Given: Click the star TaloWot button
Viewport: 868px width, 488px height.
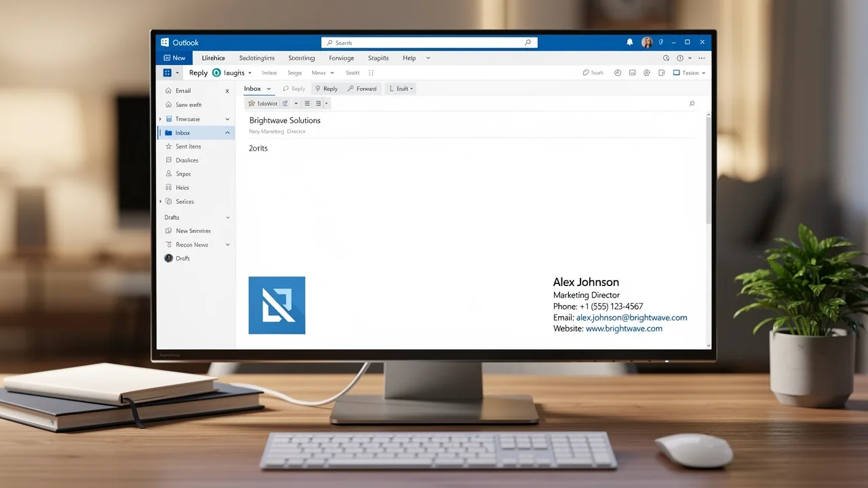Looking at the screenshot, I should pyautogui.click(x=263, y=104).
